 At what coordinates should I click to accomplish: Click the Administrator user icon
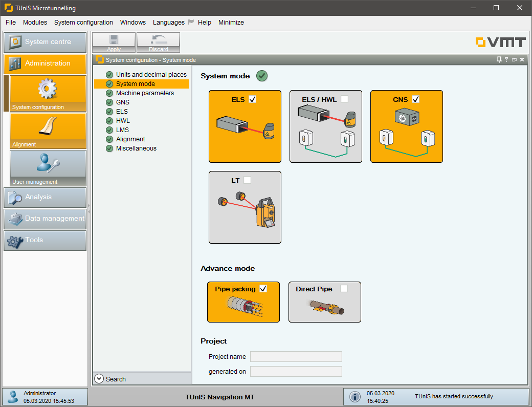pyautogui.click(x=13, y=397)
